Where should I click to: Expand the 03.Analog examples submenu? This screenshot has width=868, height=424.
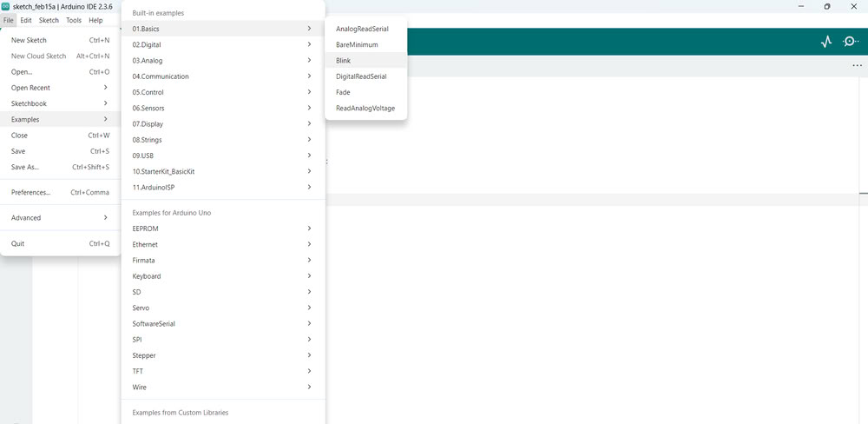pyautogui.click(x=223, y=60)
